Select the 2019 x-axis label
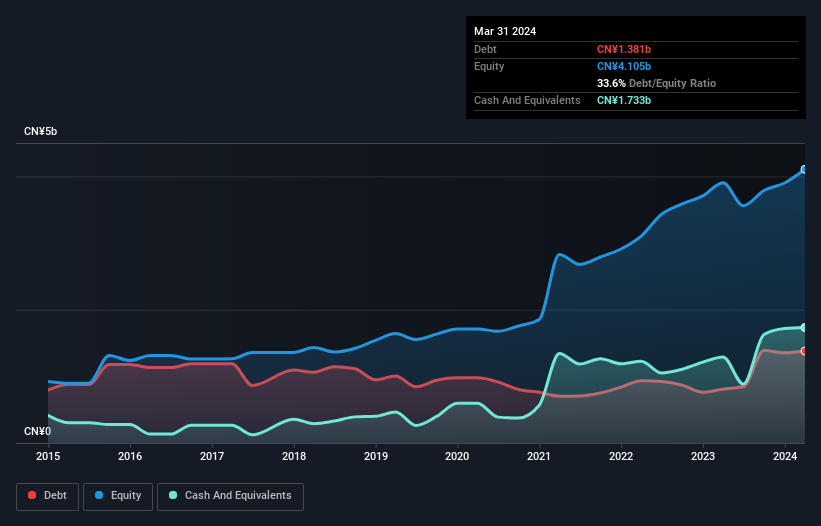The width and height of the screenshot is (821, 526). (x=376, y=456)
